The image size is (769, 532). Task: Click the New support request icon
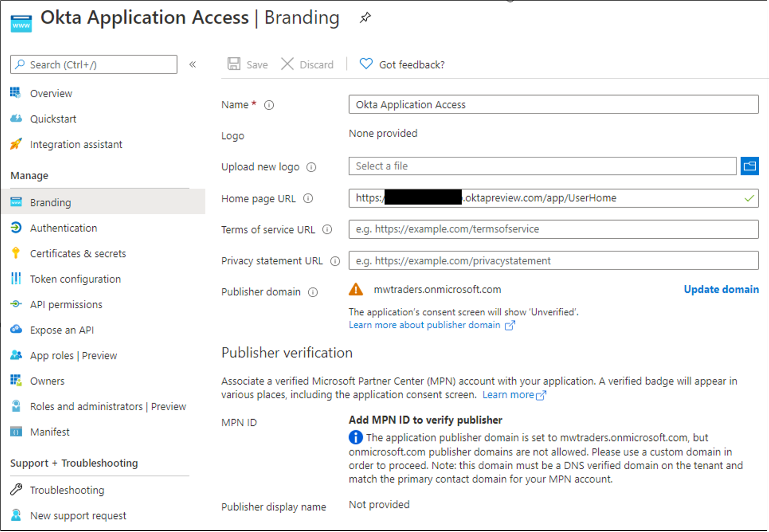(16, 515)
